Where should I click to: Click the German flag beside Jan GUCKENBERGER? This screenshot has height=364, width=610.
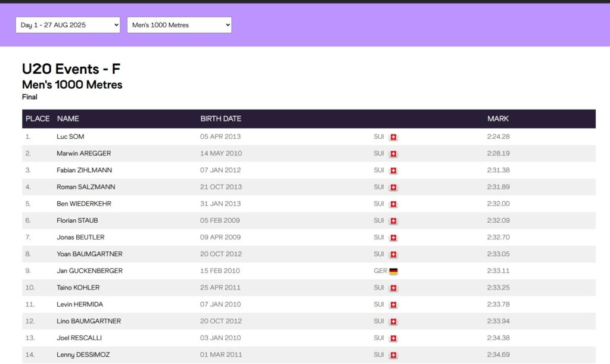point(393,271)
